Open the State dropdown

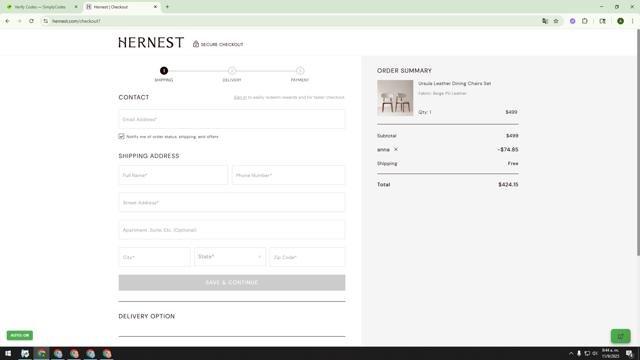[x=230, y=257]
